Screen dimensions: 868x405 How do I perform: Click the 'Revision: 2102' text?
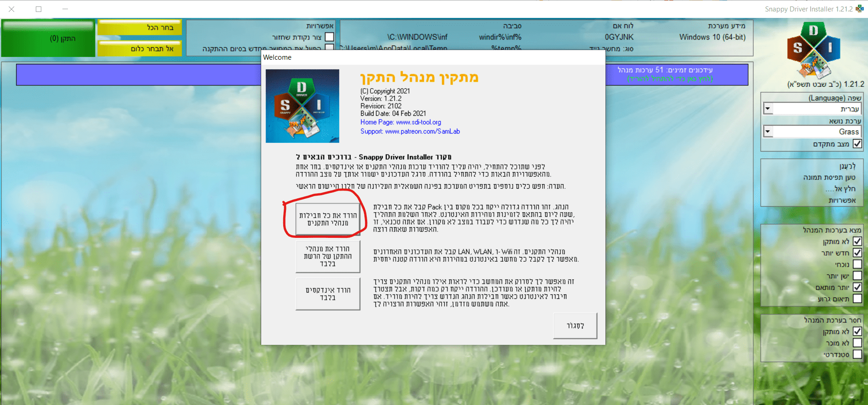(381, 106)
